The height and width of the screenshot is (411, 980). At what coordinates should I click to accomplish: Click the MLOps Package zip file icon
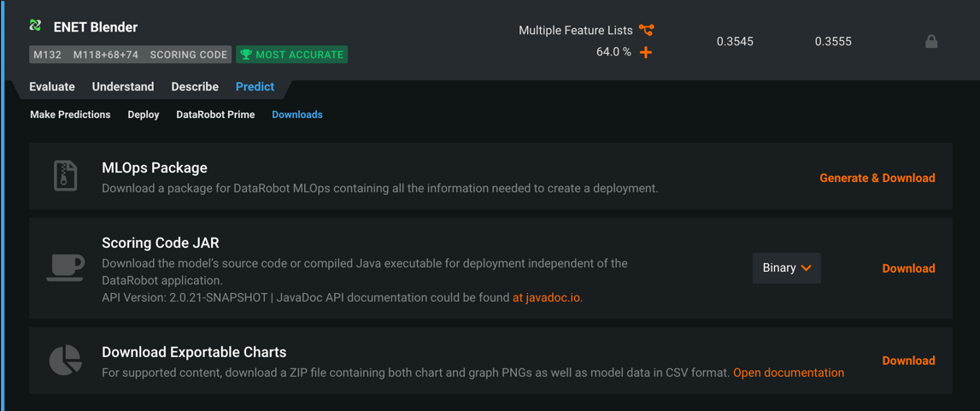click(65, 175)
